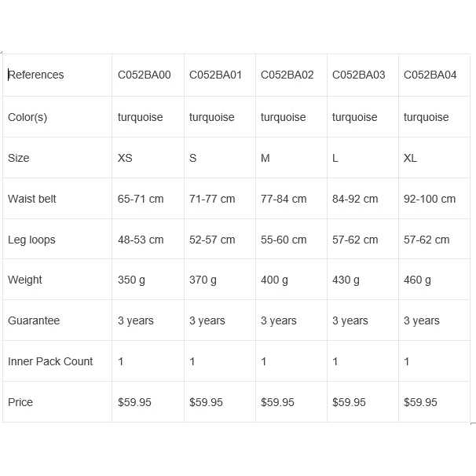Click reference code C052BA04
The image size is (476, 476).
click(x=430, y=75)
